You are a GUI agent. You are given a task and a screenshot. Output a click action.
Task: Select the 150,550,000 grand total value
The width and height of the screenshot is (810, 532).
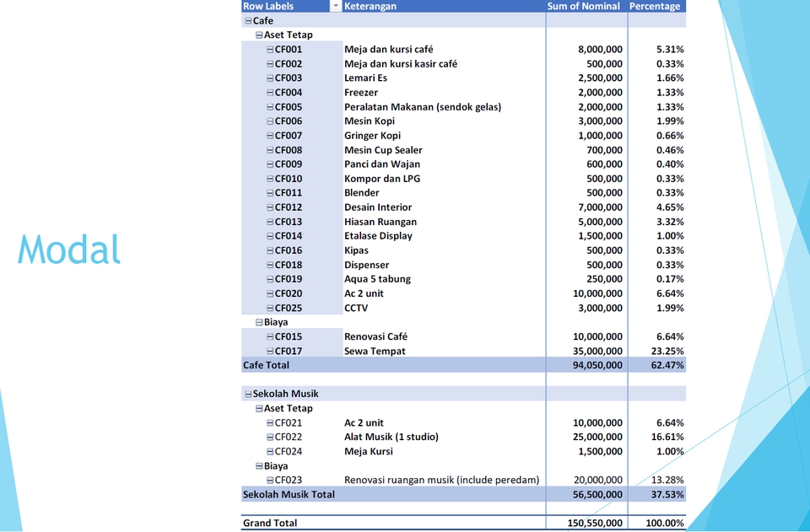595,524
